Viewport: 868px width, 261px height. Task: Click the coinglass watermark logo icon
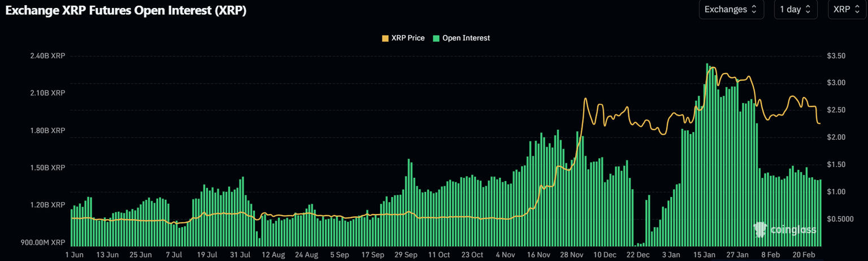(761, 229)
